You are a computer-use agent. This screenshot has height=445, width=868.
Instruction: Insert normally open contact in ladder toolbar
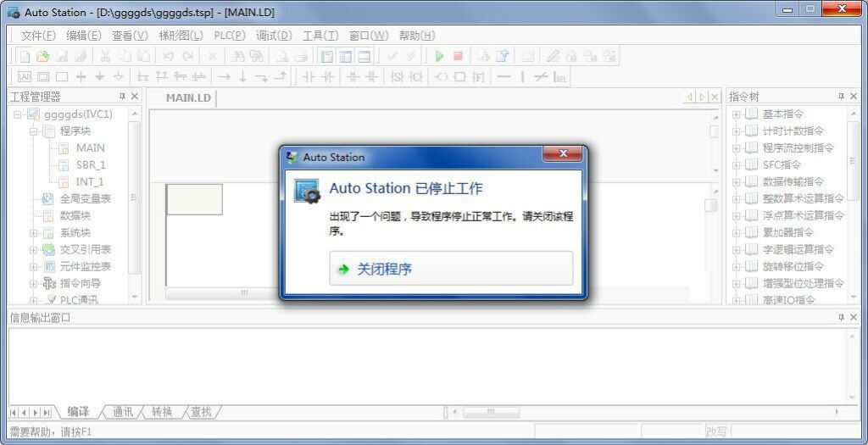click(x=309, y=77)
